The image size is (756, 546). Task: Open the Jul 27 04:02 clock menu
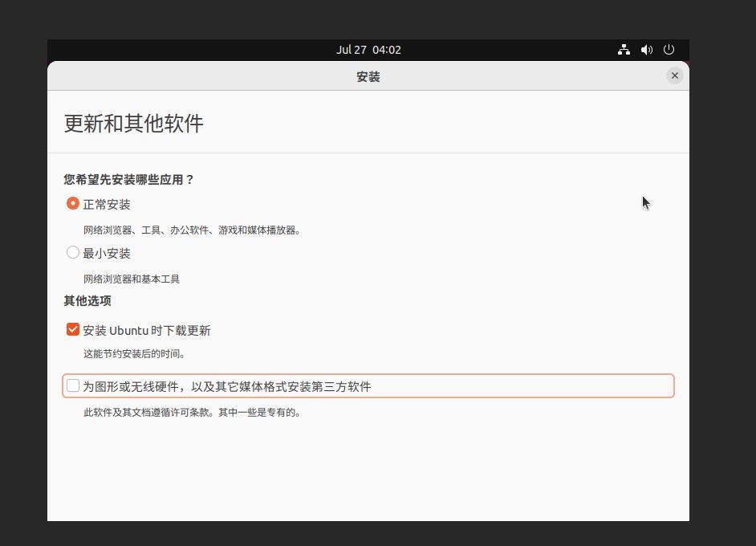pyautogui.click(x=368, y=50)
